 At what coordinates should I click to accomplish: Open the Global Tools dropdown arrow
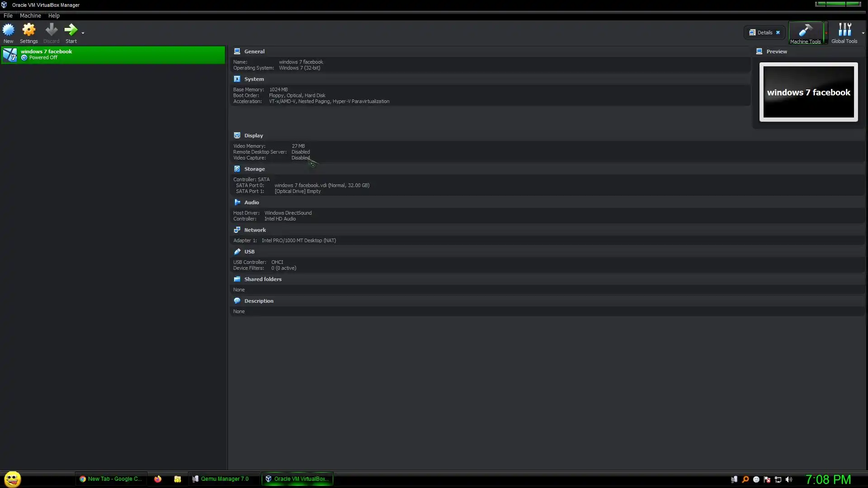click(x=863, y=33)
